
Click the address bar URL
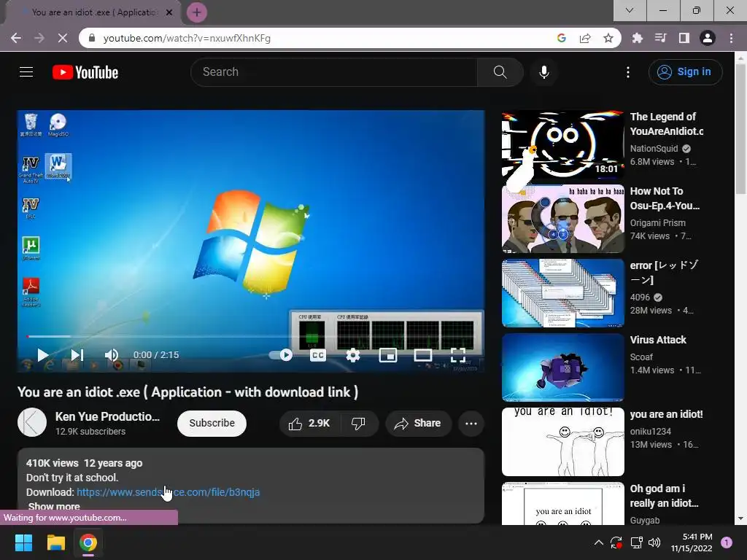click(x=187, y=38)
